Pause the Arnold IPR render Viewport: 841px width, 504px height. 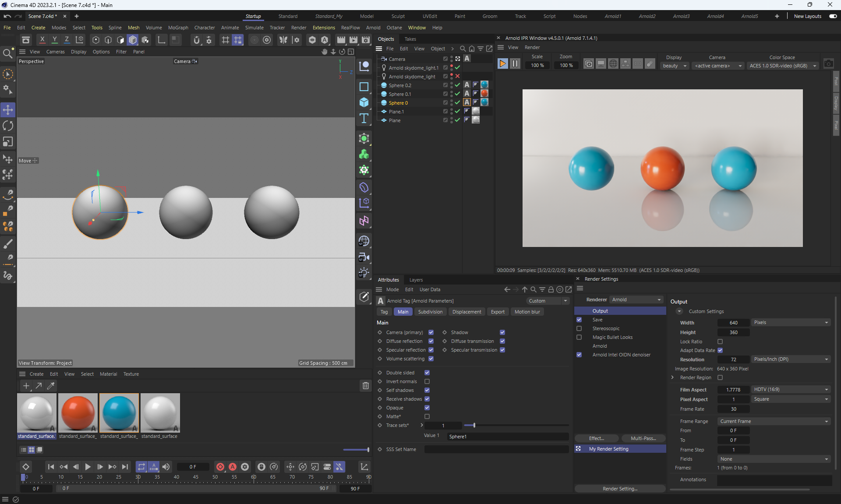click(x=515, y=64)
